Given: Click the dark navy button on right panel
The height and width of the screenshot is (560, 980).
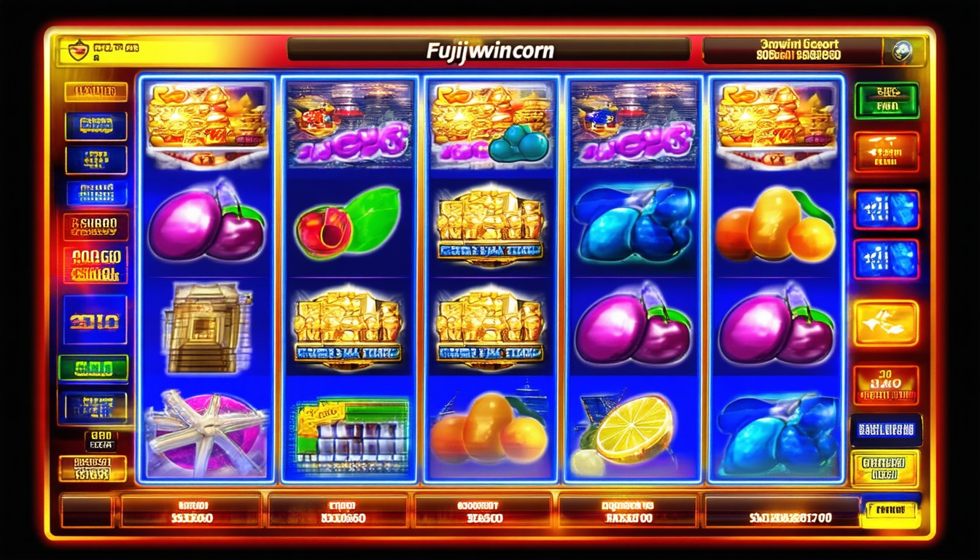Looking at the screenshot, I should click(x=887, y=430).
